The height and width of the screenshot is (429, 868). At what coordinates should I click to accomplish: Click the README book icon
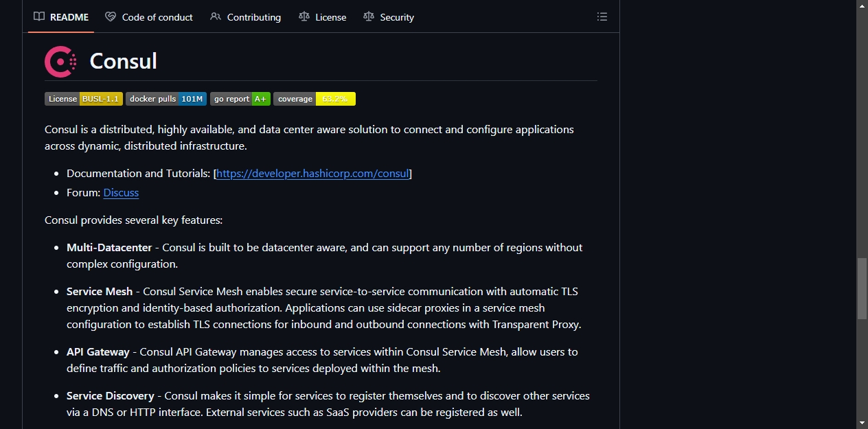tap(39, 16)
